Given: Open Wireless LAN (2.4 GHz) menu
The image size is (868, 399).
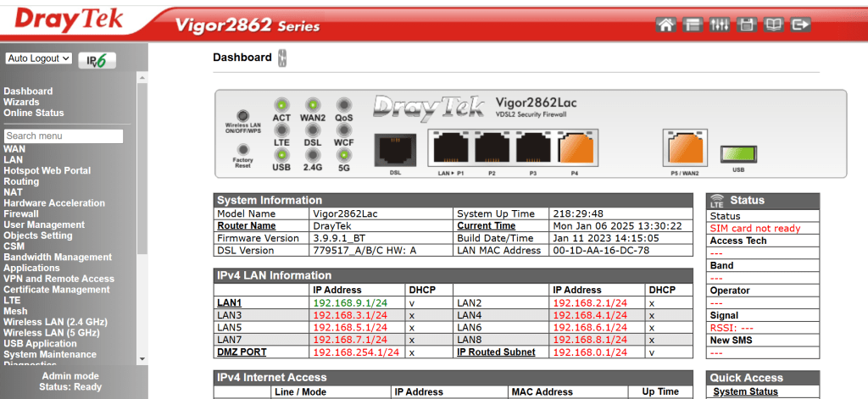Looking at the screenshot, I should pyautogui.click(x=55, y=322).
